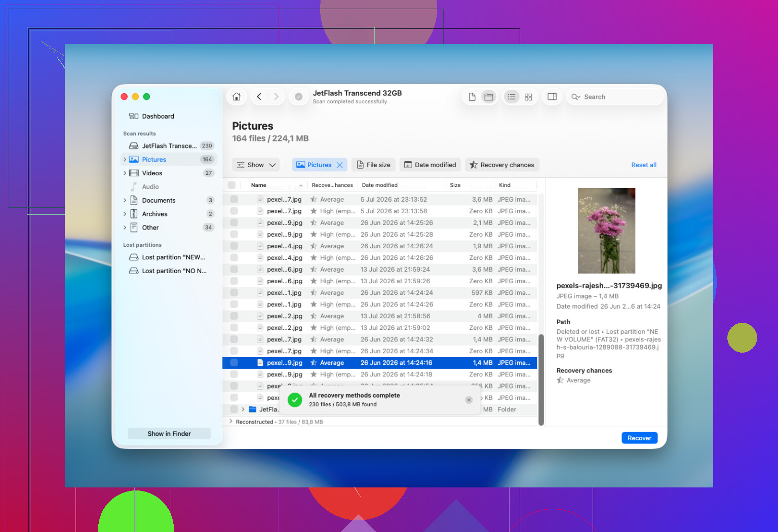This screenshot has height=532, width=778.
Task: Check the 26 Jun 2026 14:24:24 file
Action: 234,292
